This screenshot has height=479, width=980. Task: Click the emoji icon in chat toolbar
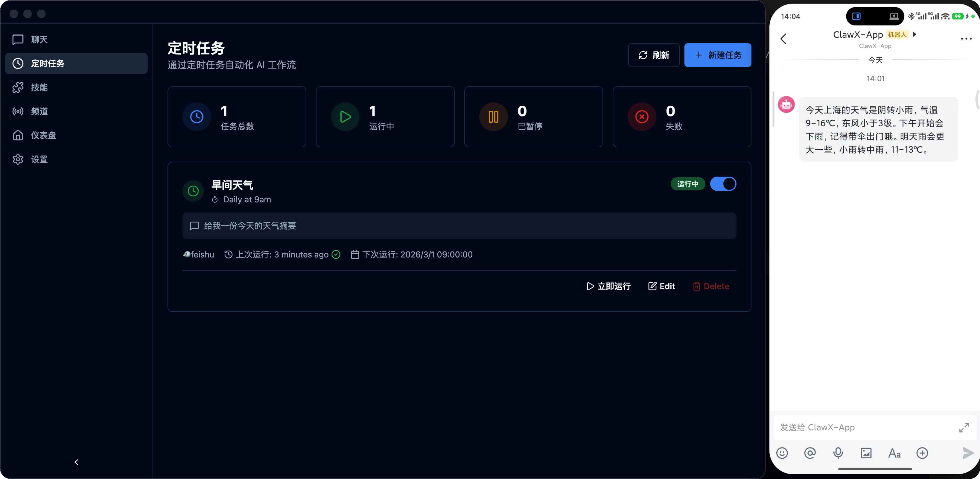pyautogui.click(x=782, y=453)
